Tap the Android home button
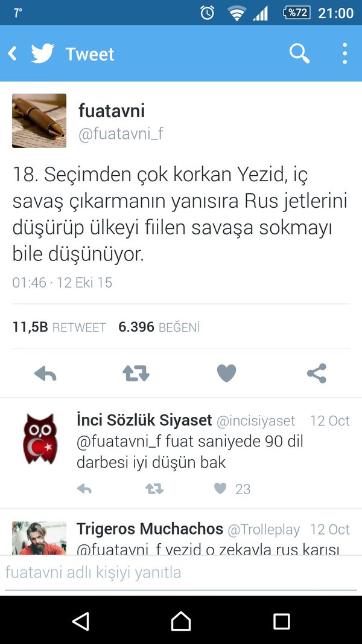362x644 pixels. pos(181,621)
